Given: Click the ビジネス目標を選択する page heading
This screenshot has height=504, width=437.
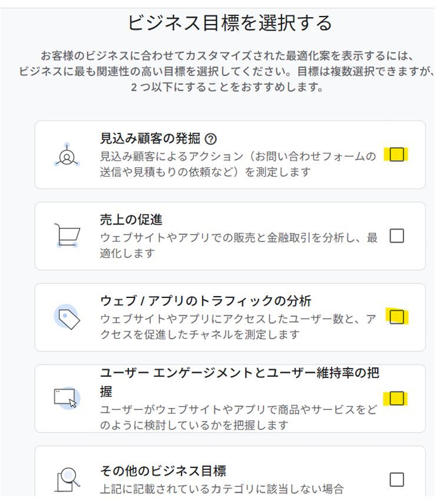Looking at the screenshot, I should [x=230, y=23].
